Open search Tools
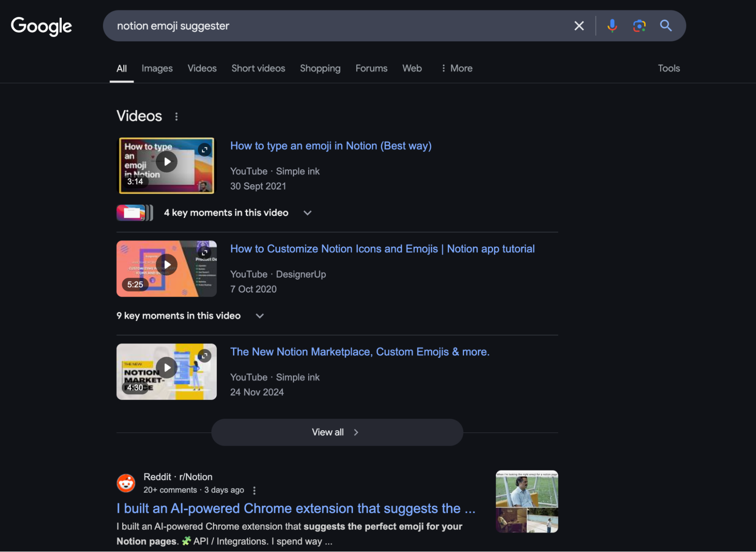Viewport: 756px width, 552px height. point(669,68)
